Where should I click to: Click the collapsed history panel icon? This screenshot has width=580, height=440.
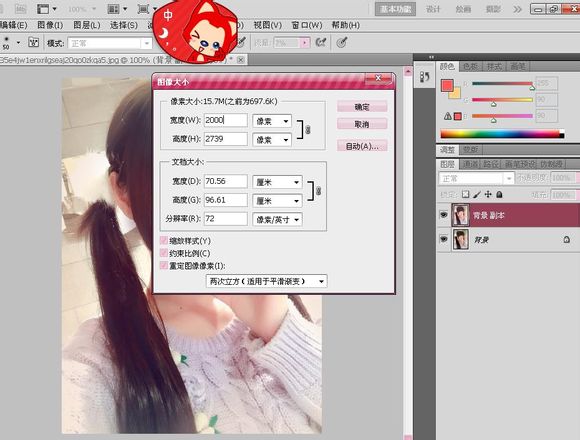coord(425,77)
